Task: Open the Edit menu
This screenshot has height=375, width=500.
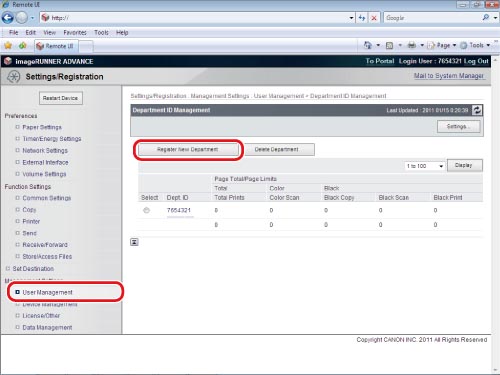Action: pos(31,32)
